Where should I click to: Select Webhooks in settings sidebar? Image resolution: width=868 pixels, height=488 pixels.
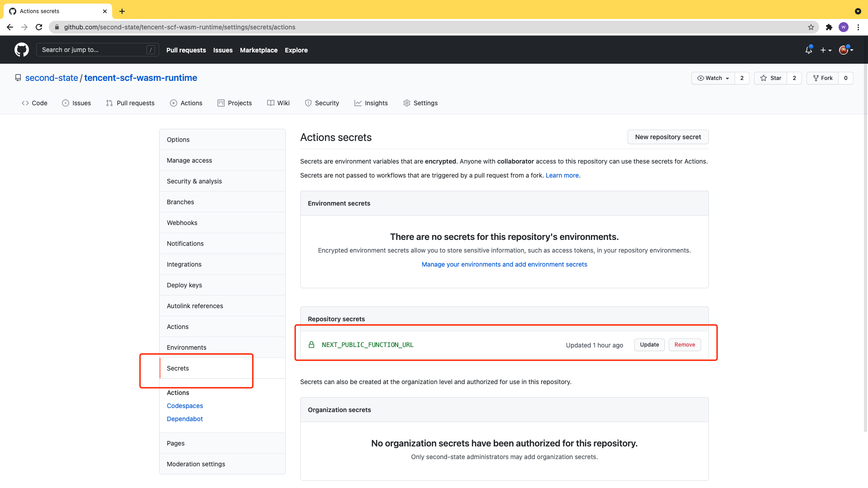pyautogui.click(x=182, y=223)
